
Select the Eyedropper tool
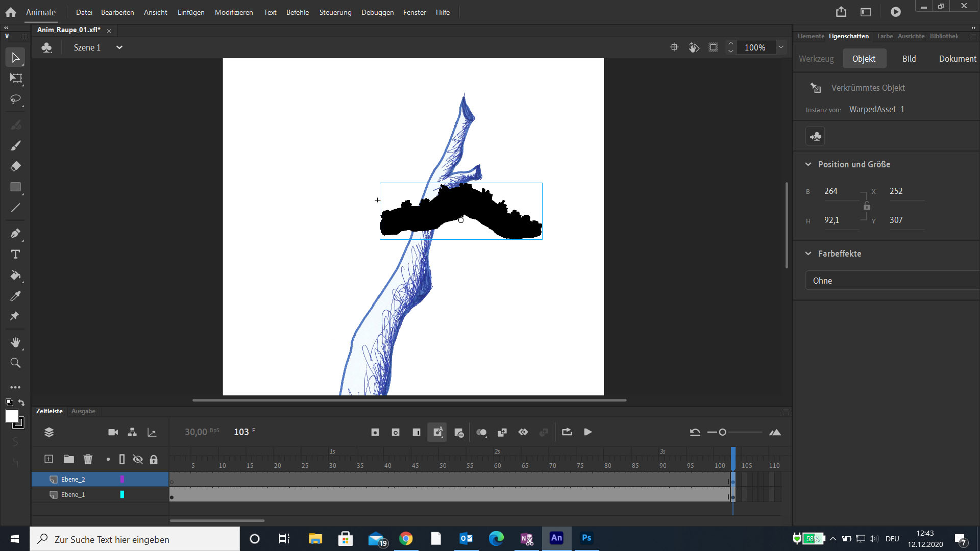[x=15, y=296]
